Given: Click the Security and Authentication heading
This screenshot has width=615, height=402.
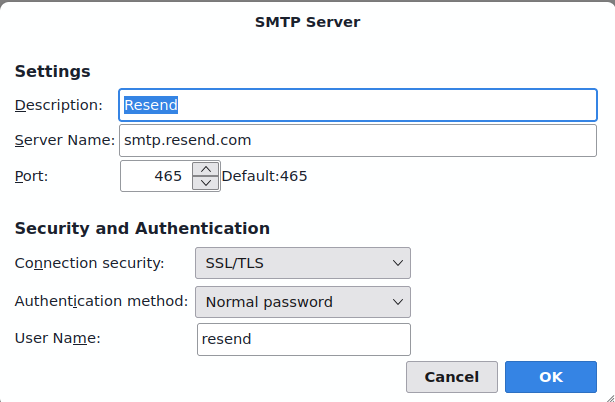Looking at the screenshot, I should (x=142, y=228).
